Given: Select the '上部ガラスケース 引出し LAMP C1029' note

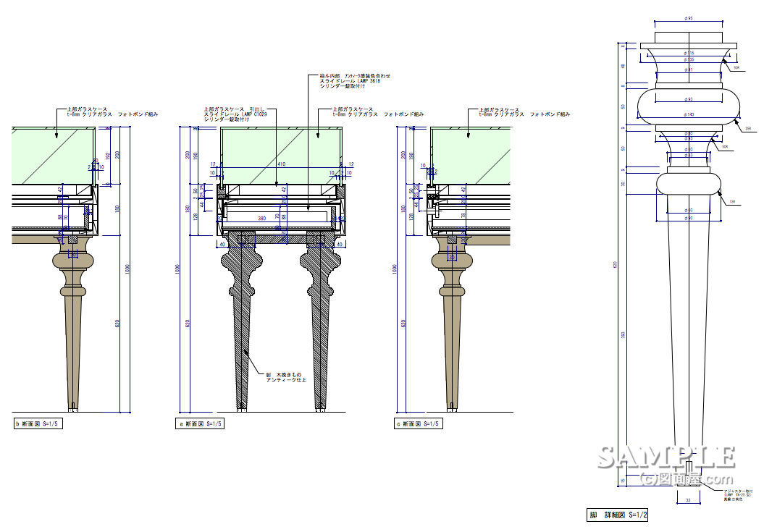Looking at the screenshot, I should (236, 114).
